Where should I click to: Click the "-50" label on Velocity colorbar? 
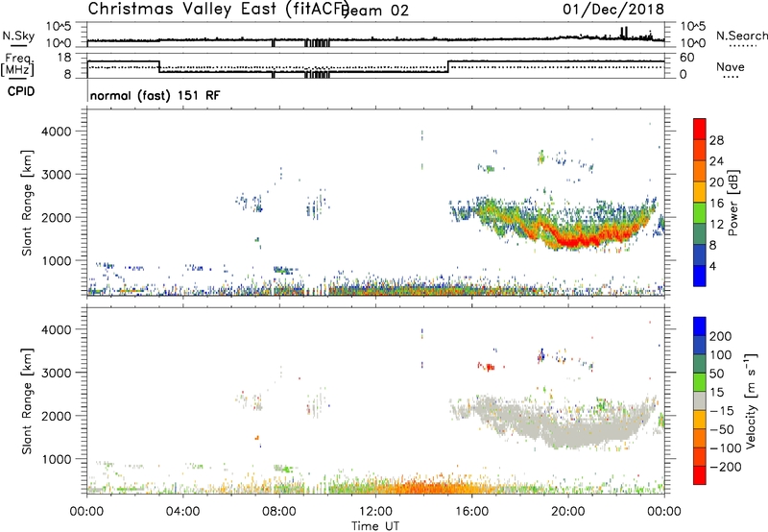pyautogui.click(x=722, y=429)
